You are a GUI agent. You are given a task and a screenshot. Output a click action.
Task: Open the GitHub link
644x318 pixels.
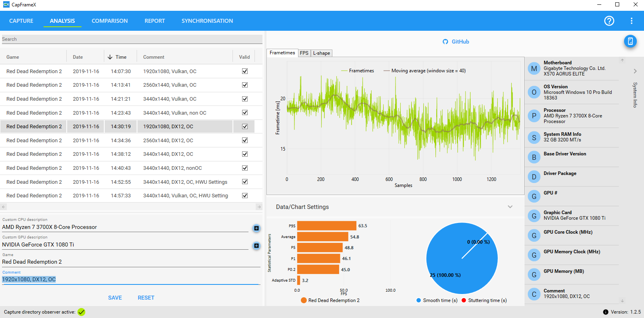(x=460, y=42)
